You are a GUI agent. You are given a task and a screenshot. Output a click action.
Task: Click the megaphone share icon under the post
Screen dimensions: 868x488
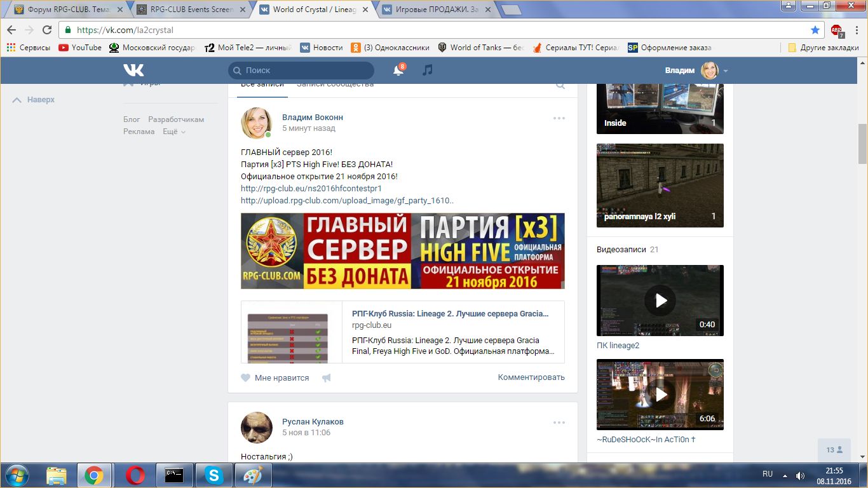pyautogui.click(x=327, y=377)
